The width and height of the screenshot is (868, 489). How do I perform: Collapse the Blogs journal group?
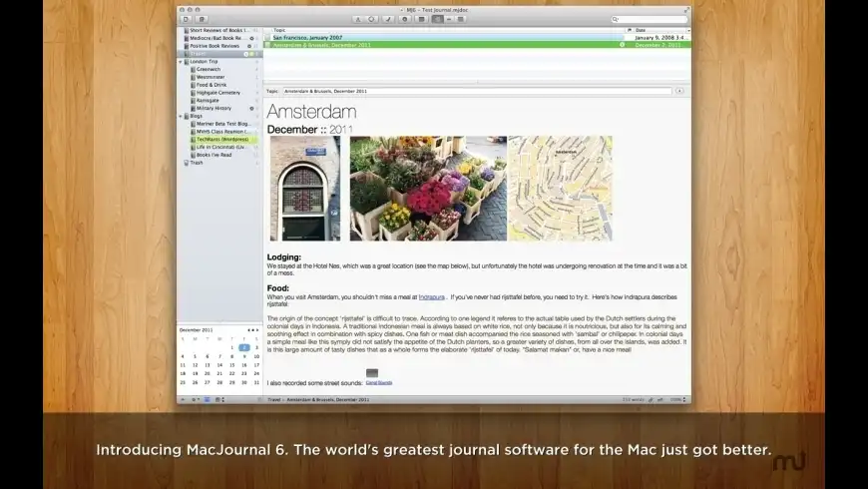(181, 116)
